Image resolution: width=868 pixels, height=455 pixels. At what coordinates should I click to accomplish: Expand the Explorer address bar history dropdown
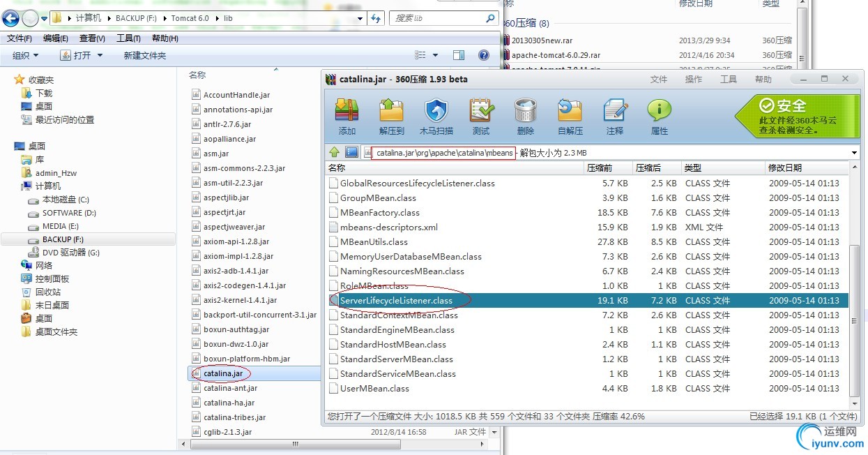[x=360, y=18]
